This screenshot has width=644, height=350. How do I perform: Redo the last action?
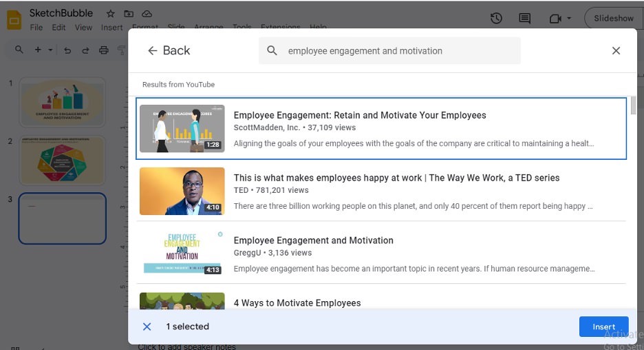[x=85, y=50]
